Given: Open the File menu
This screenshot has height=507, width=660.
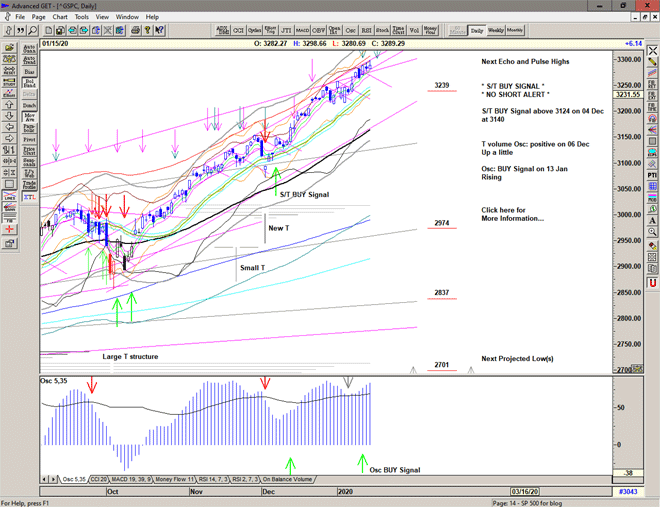Looking at the screenshot, I should pyautogui.click(x=20, y=17).
